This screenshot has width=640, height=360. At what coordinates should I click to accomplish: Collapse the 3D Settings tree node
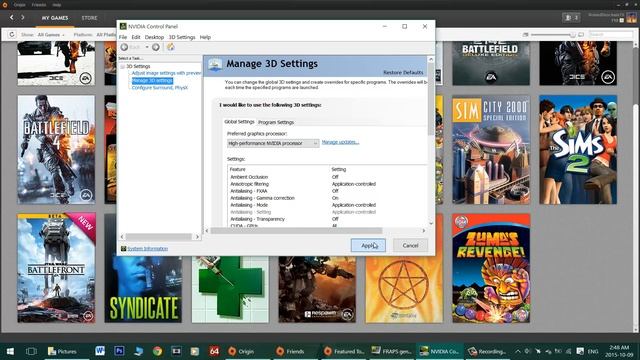(122, 66)
